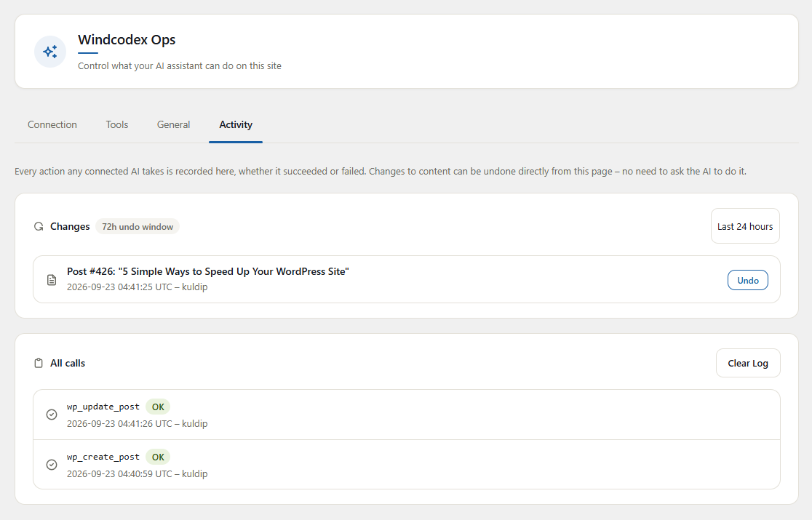Open the Connection tab

(x=52, y=124)
